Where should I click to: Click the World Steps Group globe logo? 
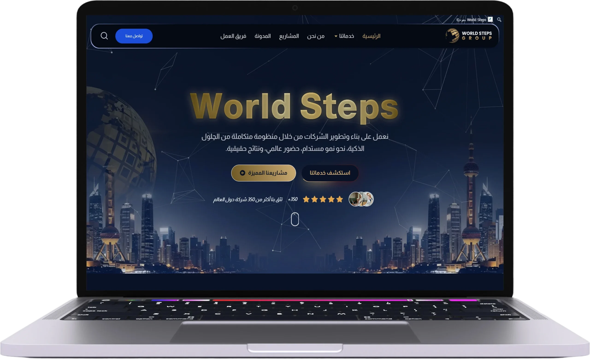click(x=453, y=36)
